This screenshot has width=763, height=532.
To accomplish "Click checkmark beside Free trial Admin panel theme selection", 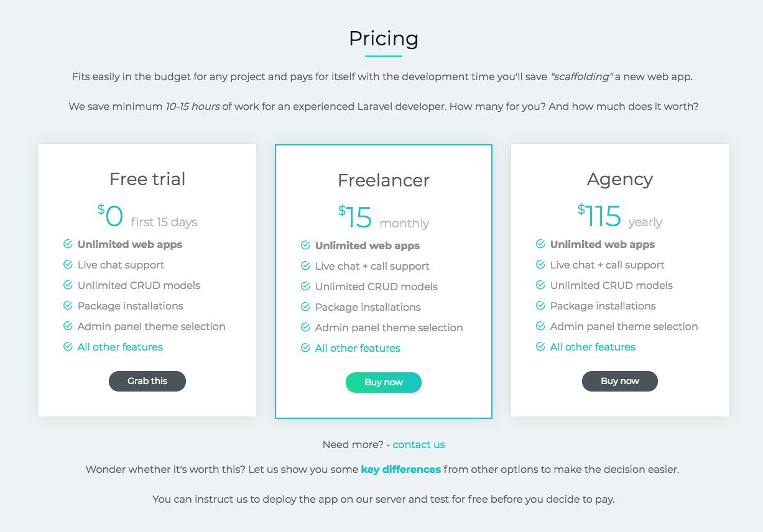I will point(68,326).
